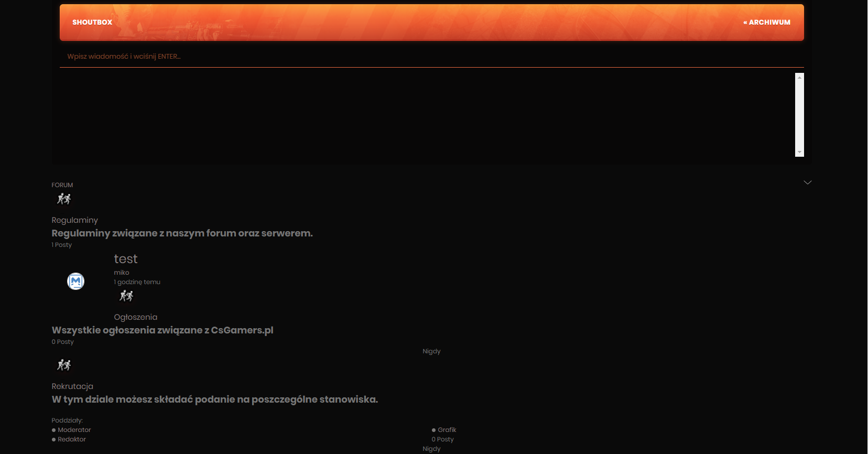Screen dimensions: 868x454
Task: Click the Ogłoszenia forum icon
Action: (x=126, y=296)
